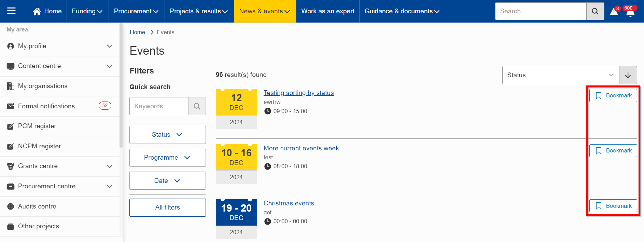
Task: Click the sidebar vertical scrollbar
Action: coord(121,85)
